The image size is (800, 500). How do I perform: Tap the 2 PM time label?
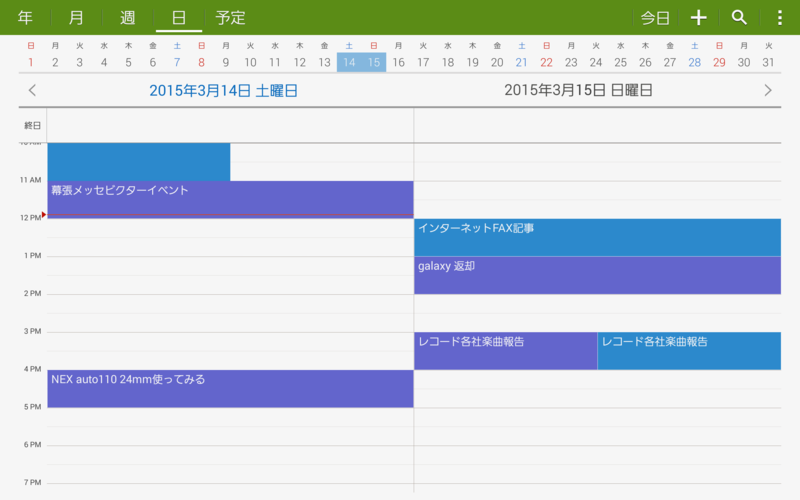coord(32,293)
